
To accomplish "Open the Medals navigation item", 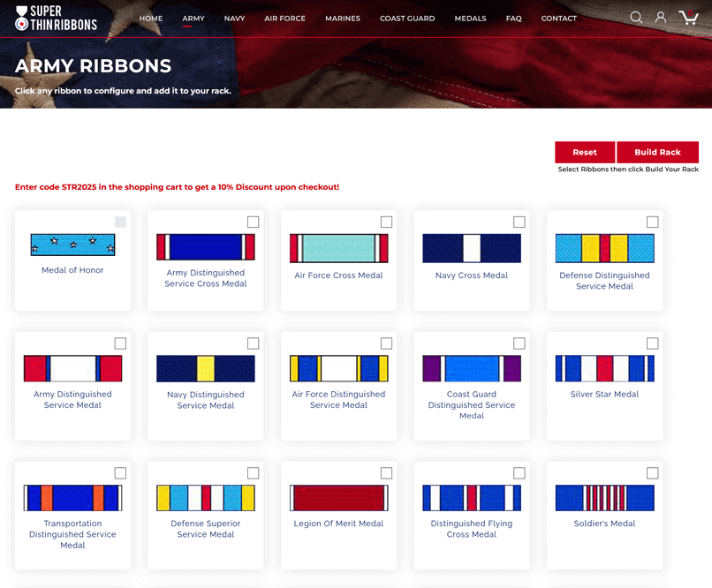I will 470,19.
